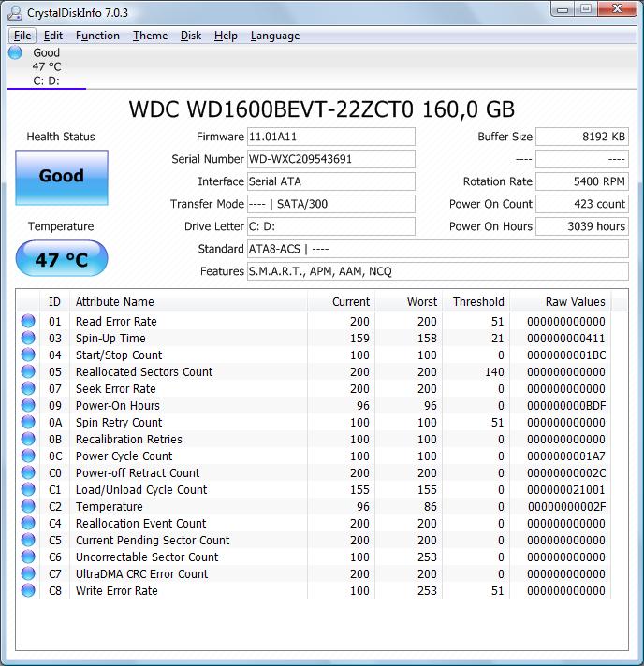This screenshot has height=666, width=644.
Task: Click worst value 86 in Temperature row
Action: [431, 507]
